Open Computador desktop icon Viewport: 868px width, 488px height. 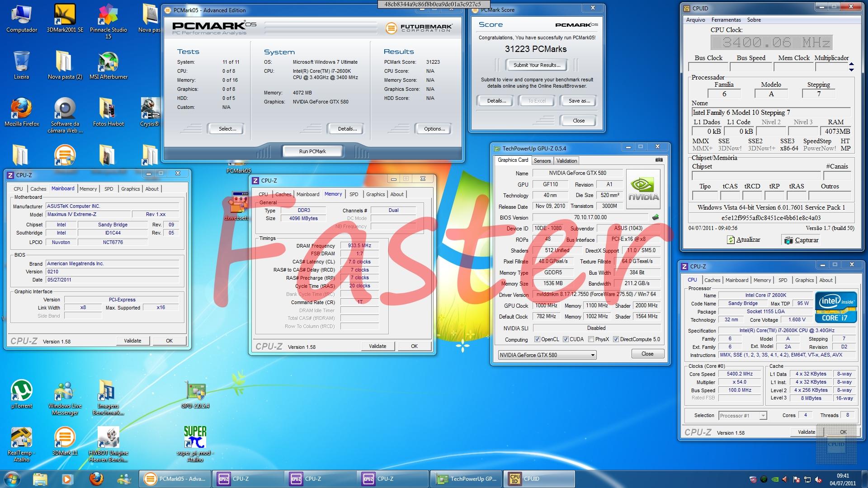click(22, 19)
